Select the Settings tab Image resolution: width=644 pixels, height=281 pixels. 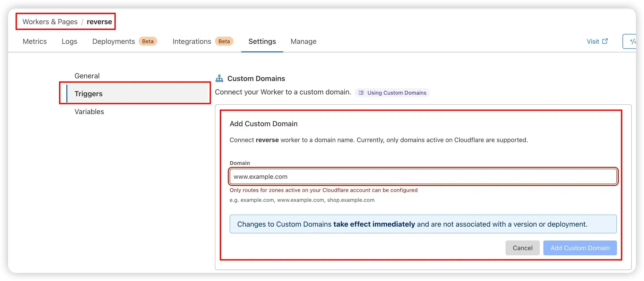[262, 41]
